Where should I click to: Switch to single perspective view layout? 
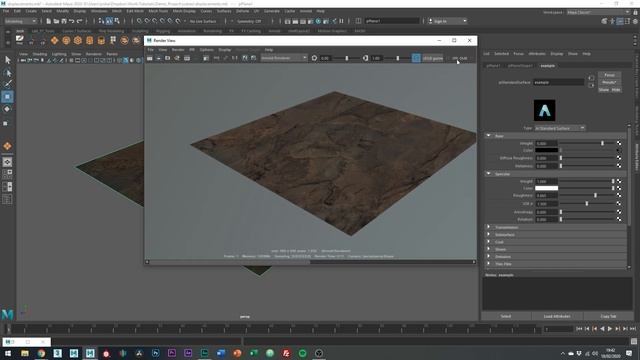click(x=7, y=162)
